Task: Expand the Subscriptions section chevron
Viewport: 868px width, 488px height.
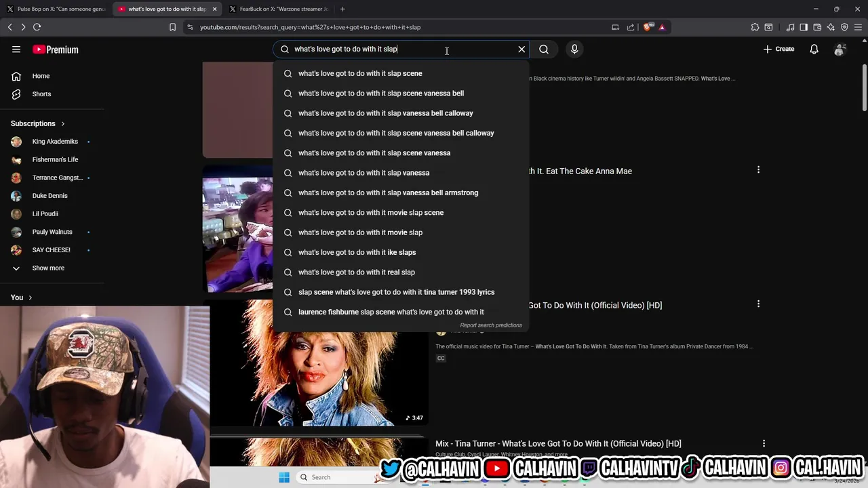Action: tap(63, 123)
